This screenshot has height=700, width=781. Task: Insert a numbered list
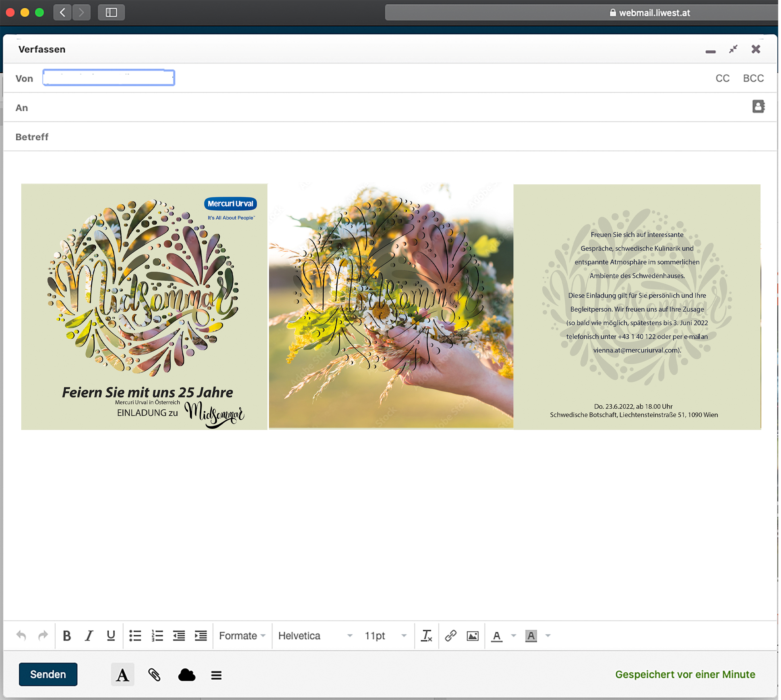157,636
